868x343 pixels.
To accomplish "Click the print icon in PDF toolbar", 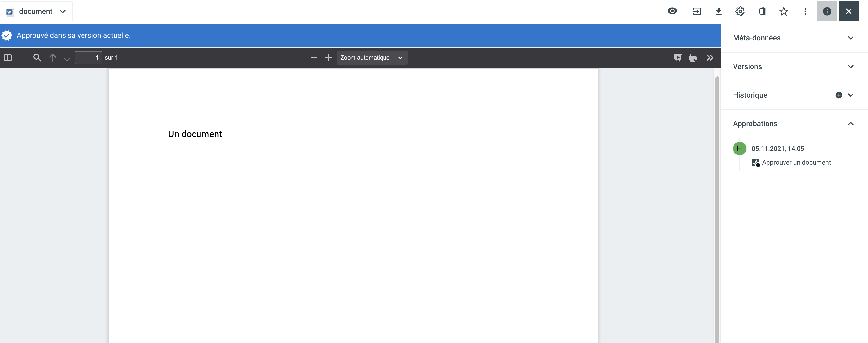I will pos(692,58).
